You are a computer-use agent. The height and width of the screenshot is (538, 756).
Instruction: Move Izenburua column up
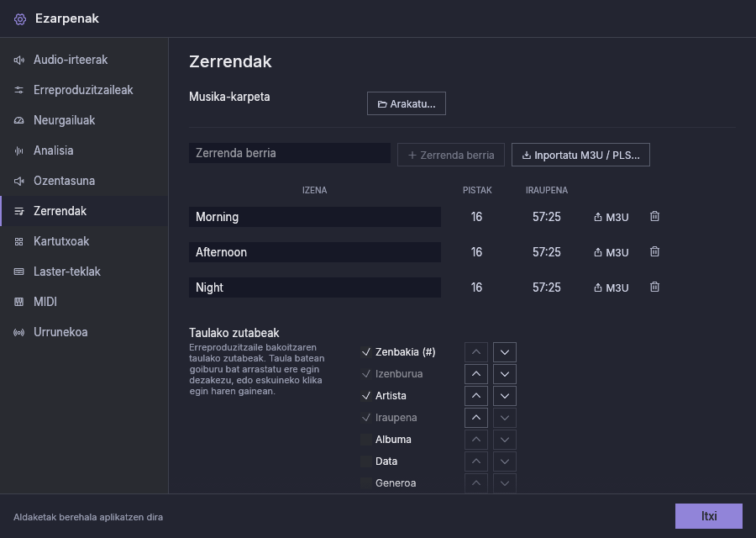pyautogui.click(x=476, y=374)
